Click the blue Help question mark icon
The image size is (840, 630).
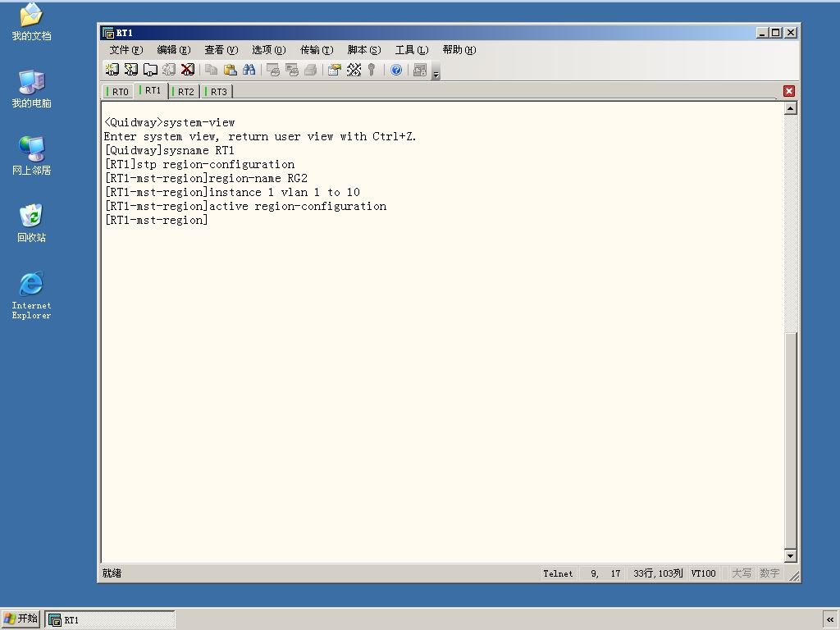point(396,70)
